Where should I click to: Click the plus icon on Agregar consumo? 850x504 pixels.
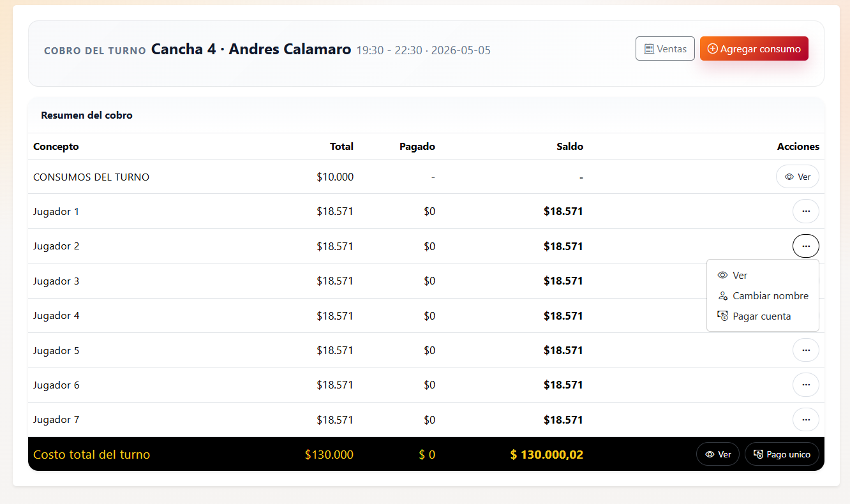713,48
